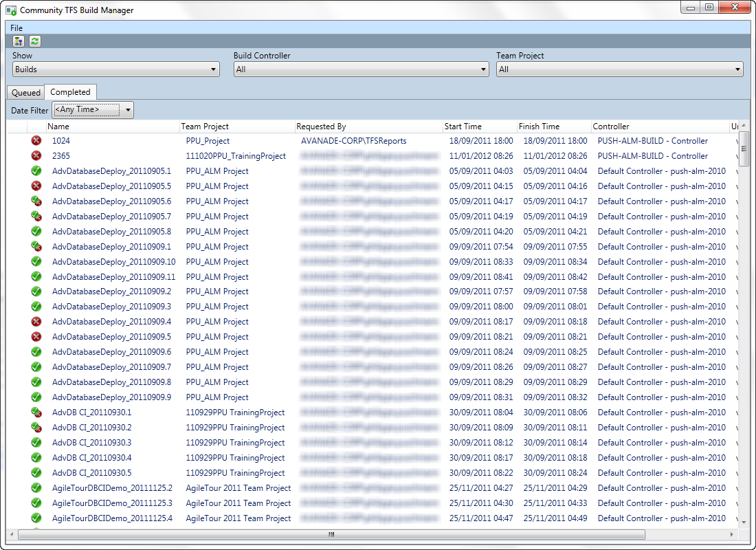The width and height of the screenshot is (756, 550).
Task: Open the Date Filter Any Time dropdown
Action: click(x=93, y=109)
